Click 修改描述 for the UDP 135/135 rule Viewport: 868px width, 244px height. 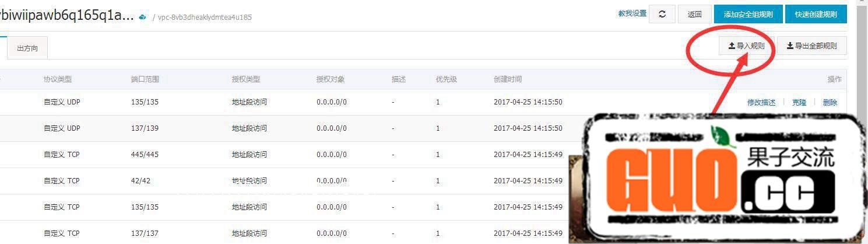[761, 102]
